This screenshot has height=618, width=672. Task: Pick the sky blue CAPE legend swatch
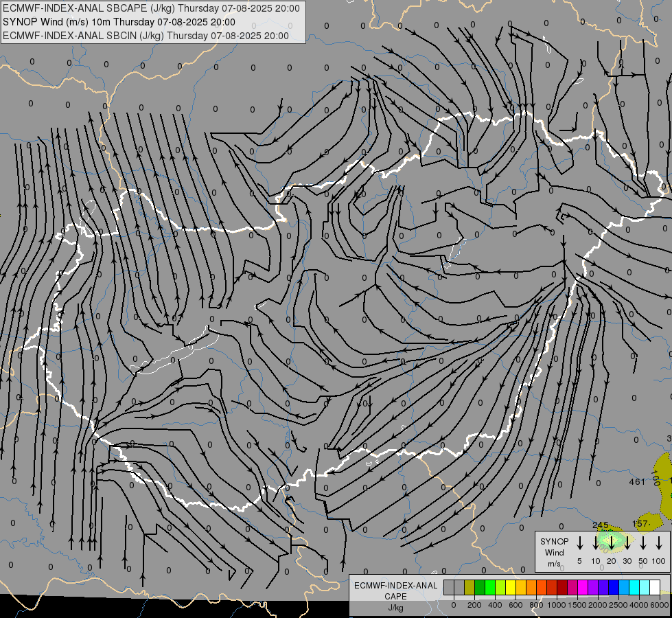pyautogui.click(x=623, y=587)
